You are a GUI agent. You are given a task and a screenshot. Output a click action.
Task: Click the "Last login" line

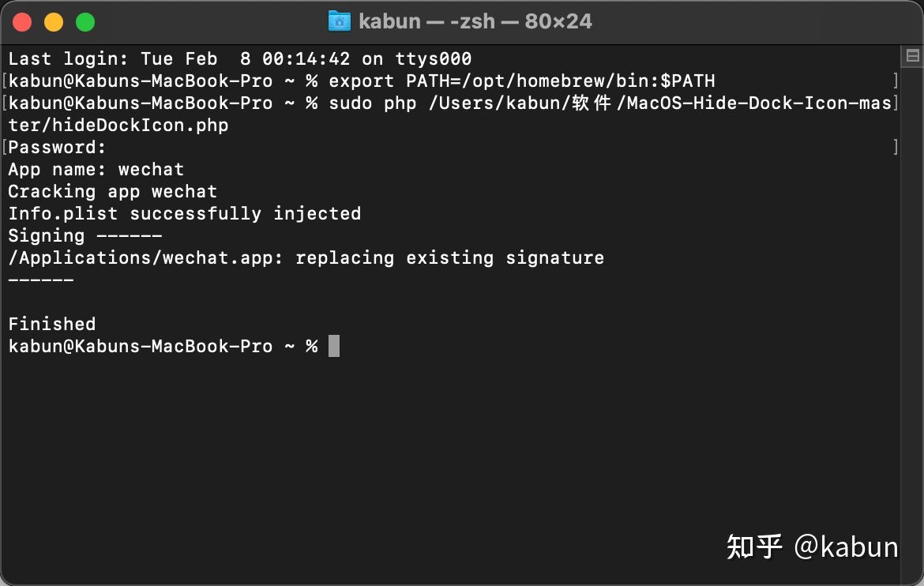[x=240, y=58]
